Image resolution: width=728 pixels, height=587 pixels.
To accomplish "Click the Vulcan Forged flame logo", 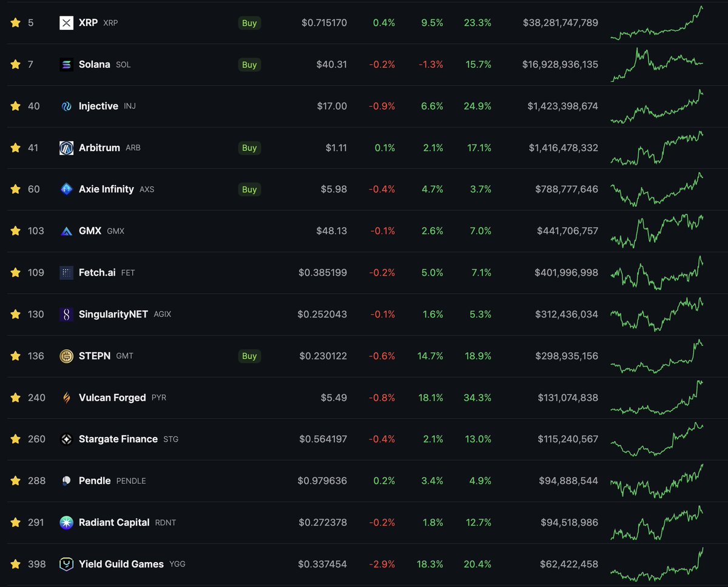I will [67, 398].
